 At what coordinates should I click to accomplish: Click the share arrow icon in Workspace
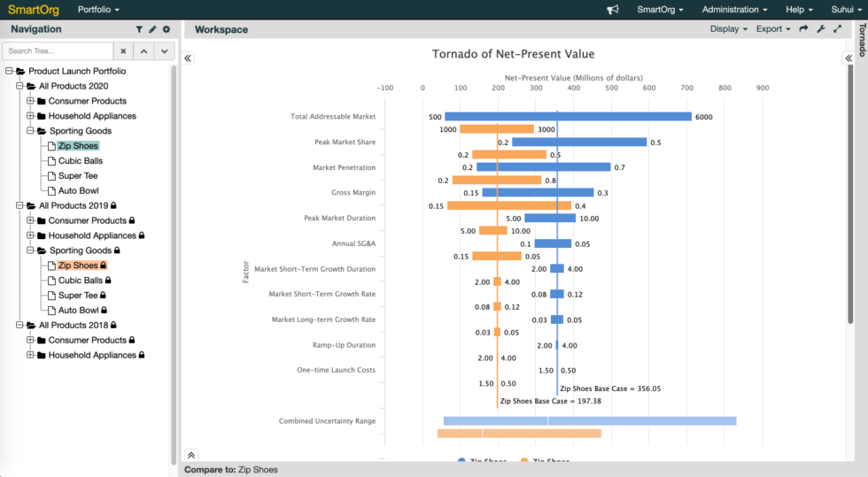(803, 29)
